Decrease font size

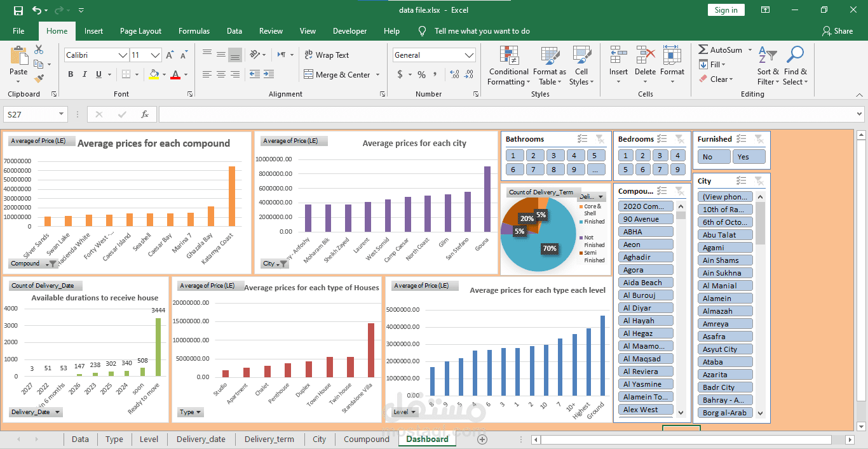click(x=184, y=55)
